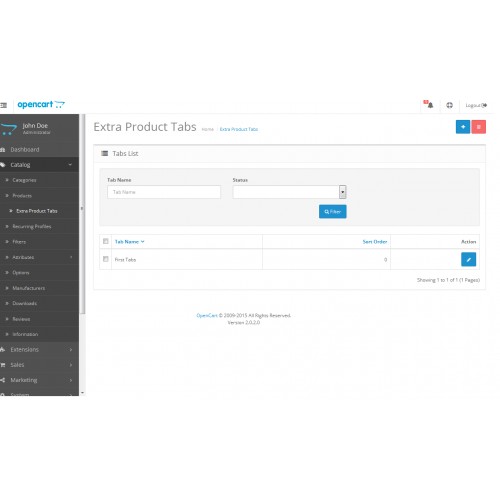The width and height of the screenshot is (500, 500).
Task: Tick the First Tabs row checkbox
Action: 106,259
